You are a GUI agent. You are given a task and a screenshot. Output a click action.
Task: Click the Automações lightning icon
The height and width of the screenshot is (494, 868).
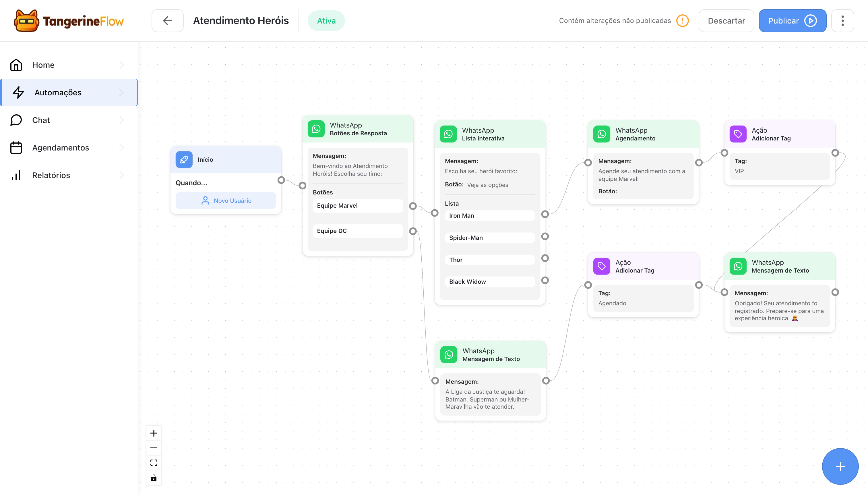[18, 92]
